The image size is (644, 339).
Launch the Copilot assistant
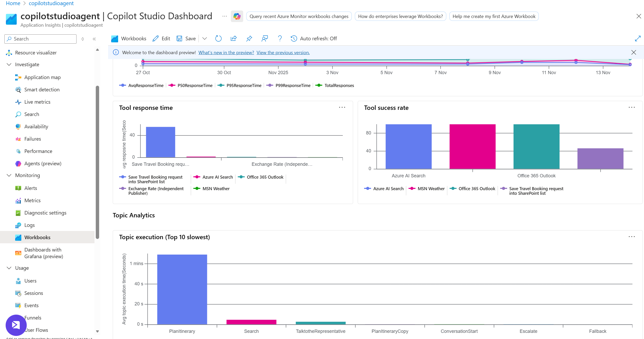pyautogui.click(x=236, y=16)
